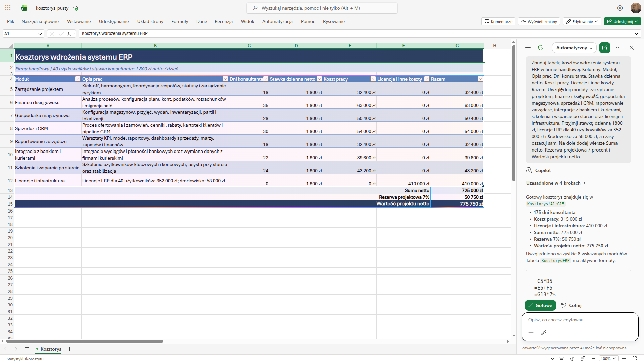The height and width of the screenshot is (362, 644).
Task: Switch to Narzędzia główne tab
Action: pos(40,21)
